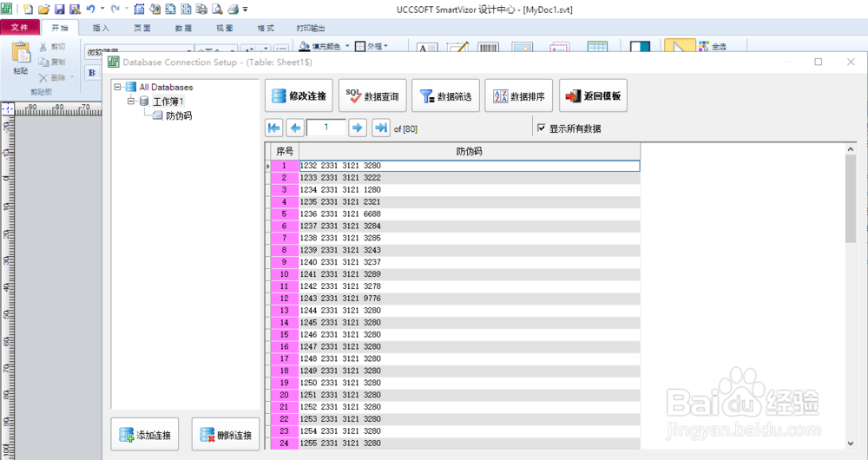Click the Delete X icon in clipboard group
868x460 pixels.
43,77
